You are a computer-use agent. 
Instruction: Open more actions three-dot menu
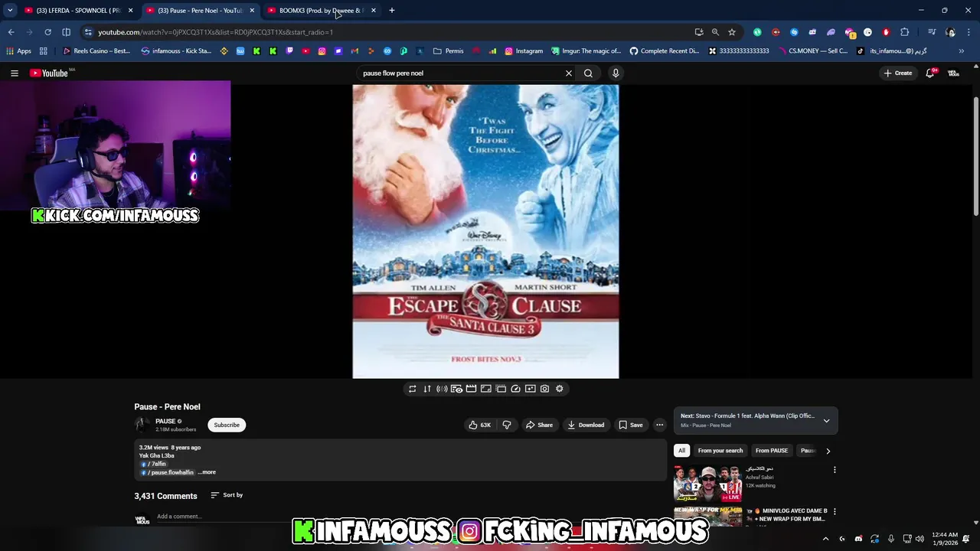[659, 425]
